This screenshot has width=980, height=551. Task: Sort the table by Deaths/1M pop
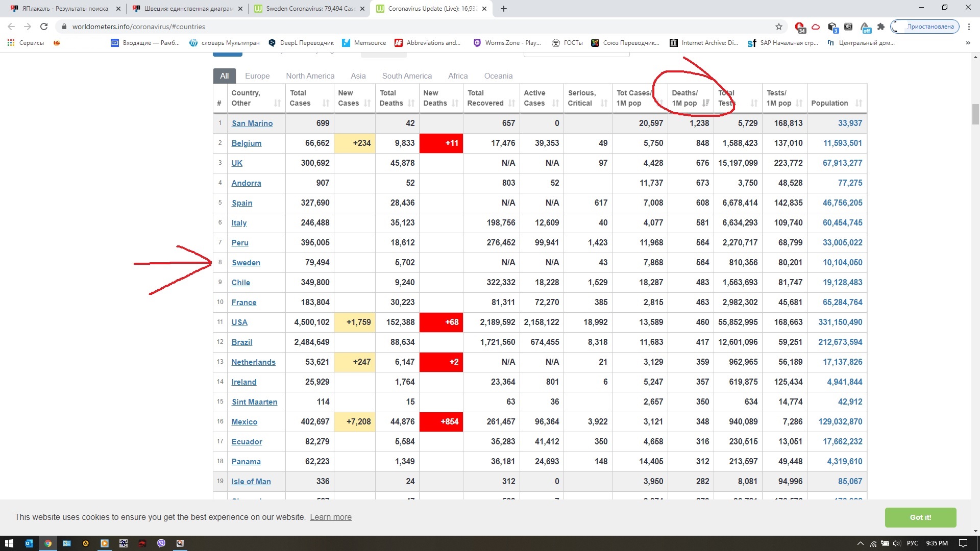(x=691, y=98)
